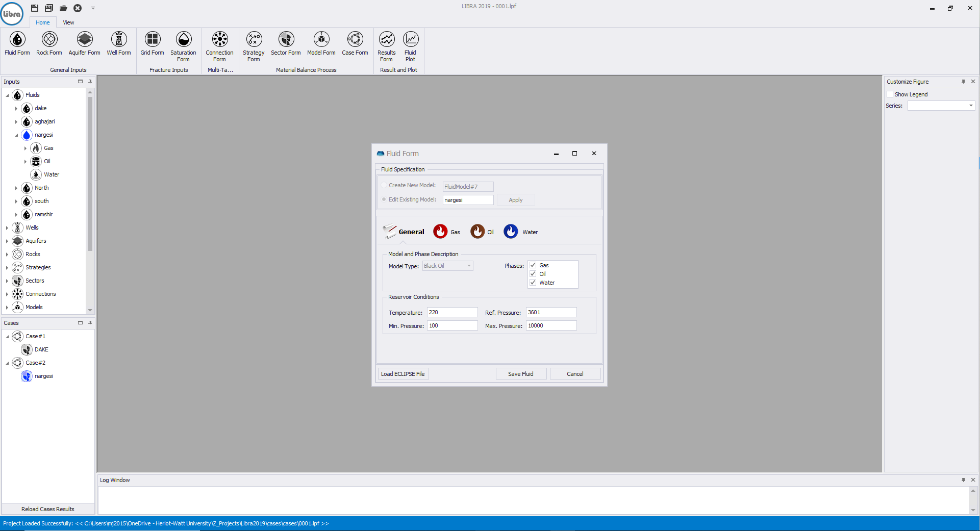Image resolution: width=980 pixels, height=531 pixels.
Task: Uncheck the Water phase checkbox
Action: click(x=533, y=283)
